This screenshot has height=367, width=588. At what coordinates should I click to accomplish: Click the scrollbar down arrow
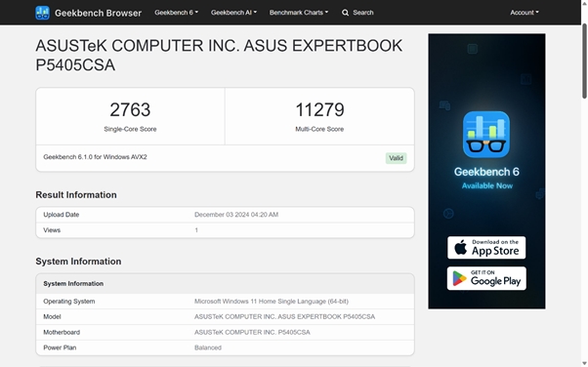click(x=584, y=364)
